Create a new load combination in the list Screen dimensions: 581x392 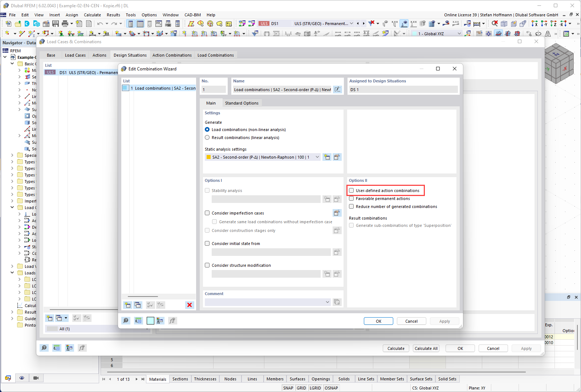pos(127,305)
